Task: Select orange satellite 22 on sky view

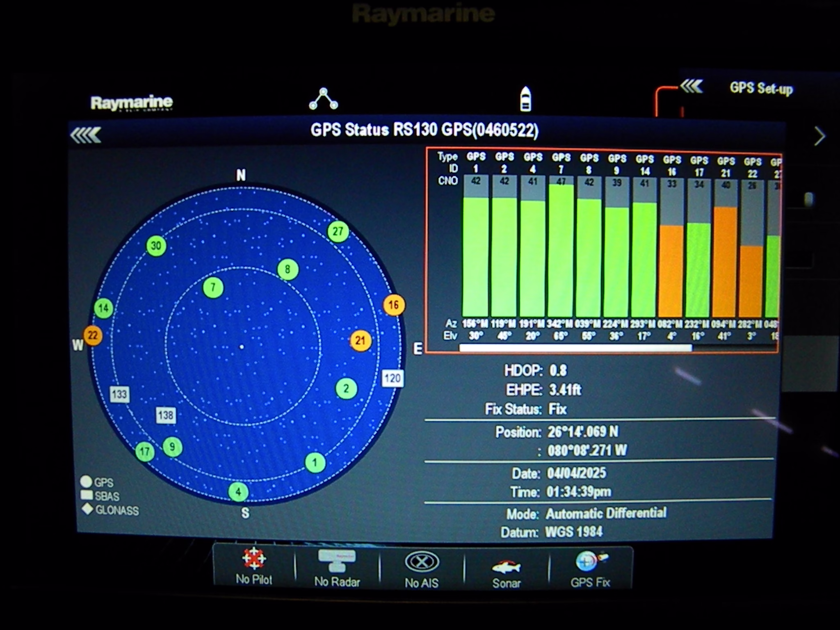Action: tap(93, 336)
